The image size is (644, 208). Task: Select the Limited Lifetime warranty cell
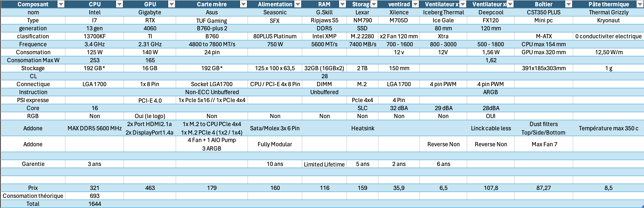click(x=324, y=164)
